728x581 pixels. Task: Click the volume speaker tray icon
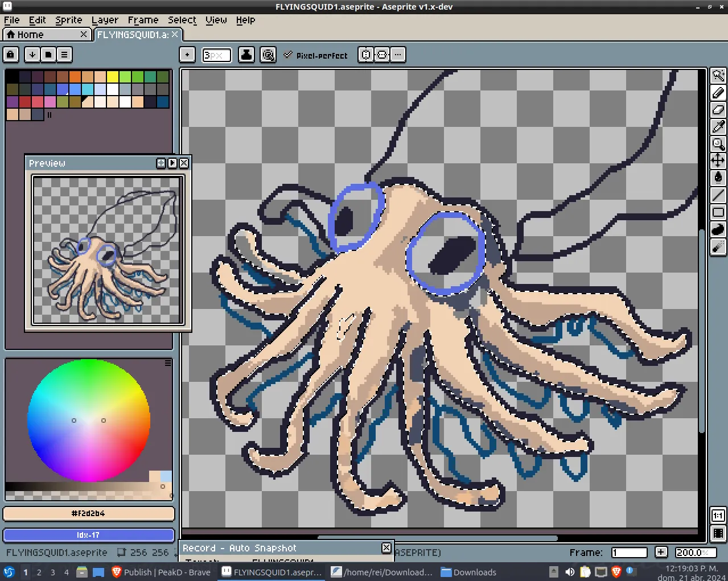(x=570, y=572)
